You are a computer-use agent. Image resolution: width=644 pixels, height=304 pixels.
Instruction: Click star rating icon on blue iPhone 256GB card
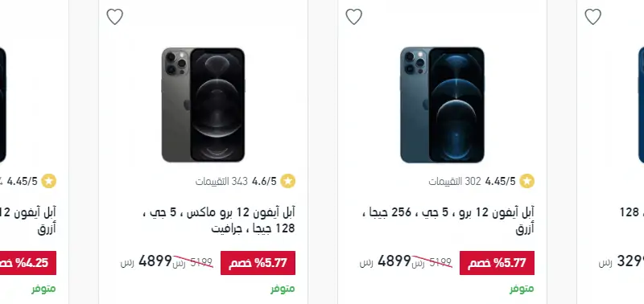(x=527, y=181)
